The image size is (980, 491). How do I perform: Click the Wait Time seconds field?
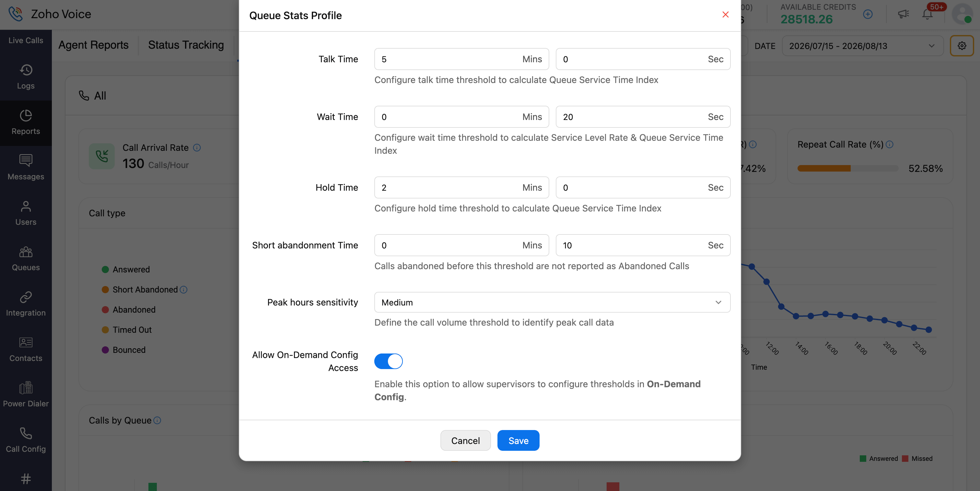pos(643,117)
